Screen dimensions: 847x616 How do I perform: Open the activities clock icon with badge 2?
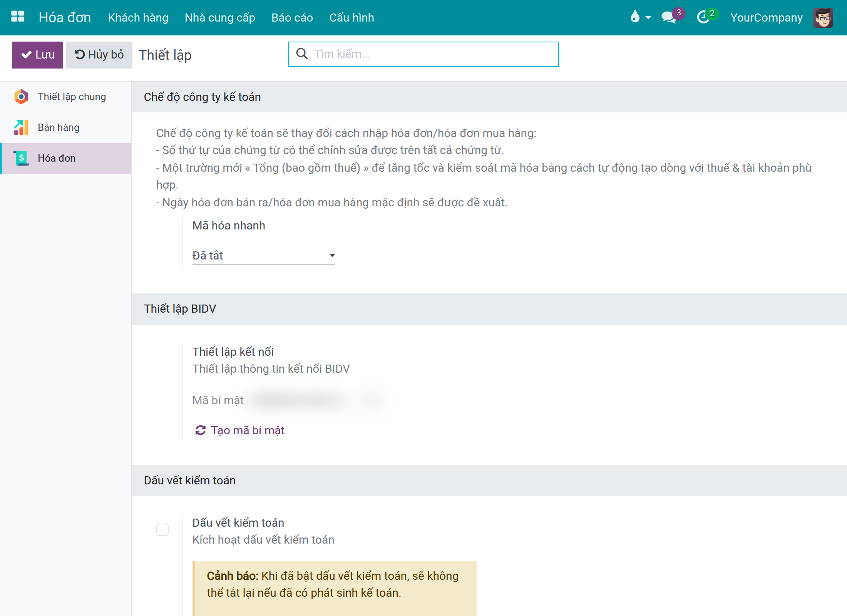pyautogui.click(x=703, y=17)
